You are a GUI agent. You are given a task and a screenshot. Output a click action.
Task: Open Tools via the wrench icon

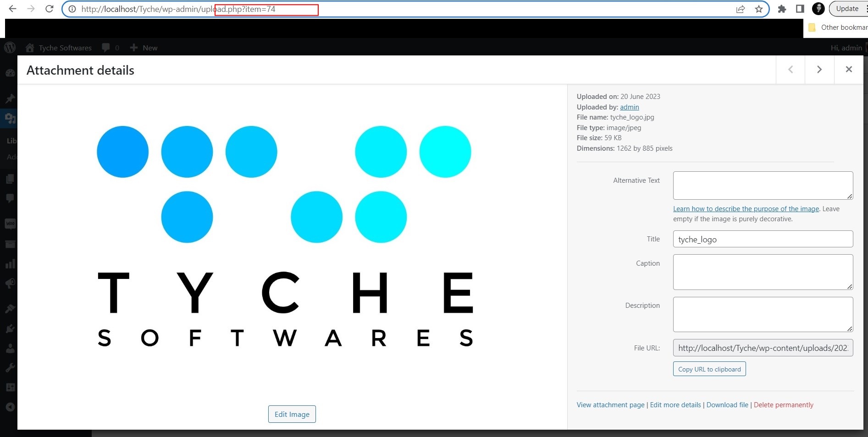coord(10,368)
